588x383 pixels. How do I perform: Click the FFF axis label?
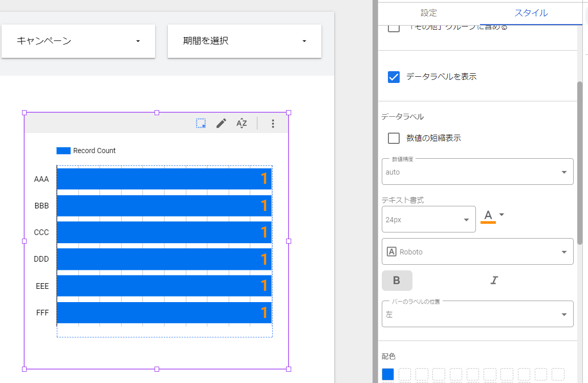pyautogui.click(x=42, y=313)
